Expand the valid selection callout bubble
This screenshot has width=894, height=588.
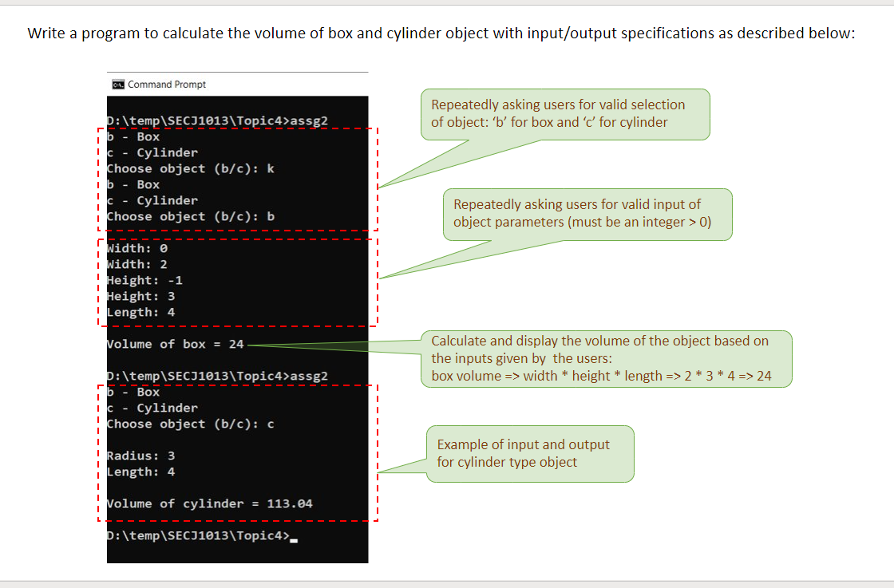(x=565, y=114)
